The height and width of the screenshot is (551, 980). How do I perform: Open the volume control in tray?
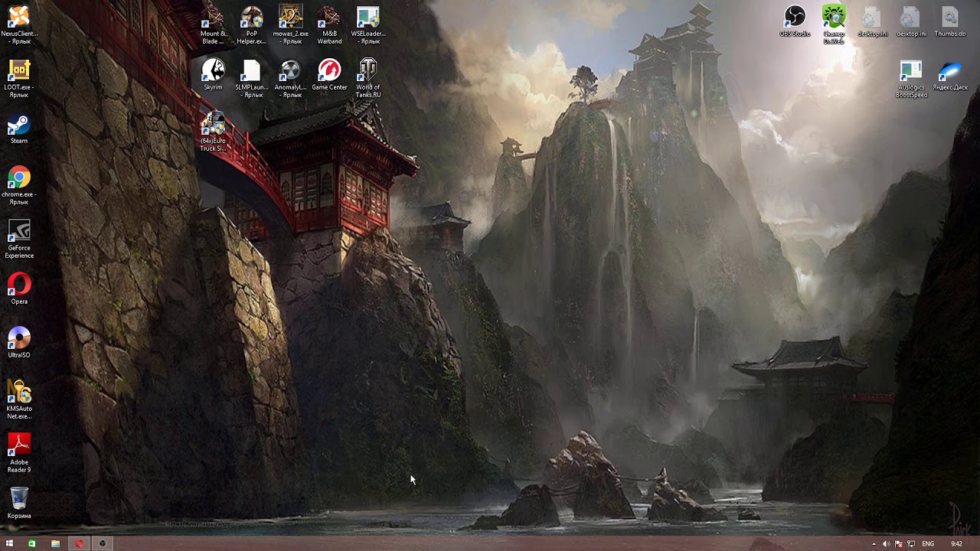886,544
